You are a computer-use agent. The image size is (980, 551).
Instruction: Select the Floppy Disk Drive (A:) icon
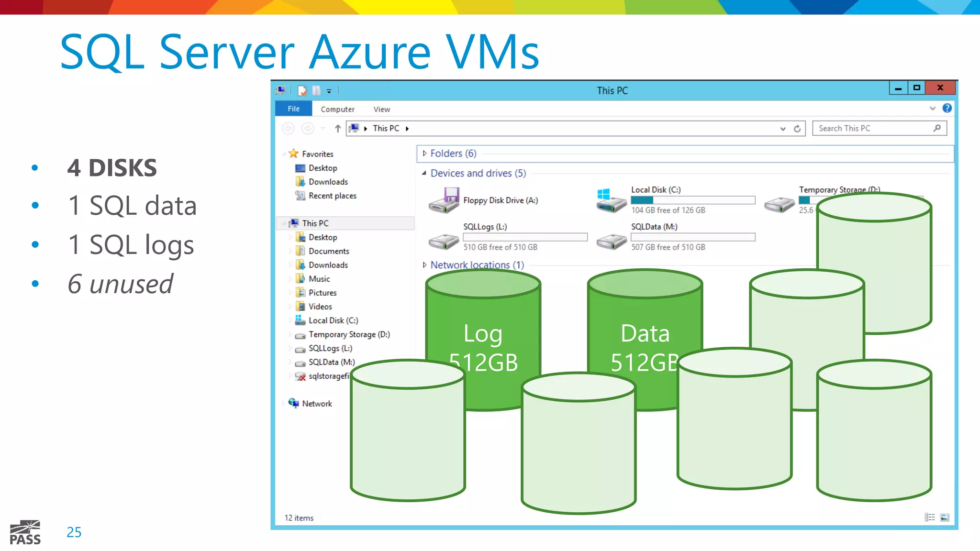(x=444, y=200)
